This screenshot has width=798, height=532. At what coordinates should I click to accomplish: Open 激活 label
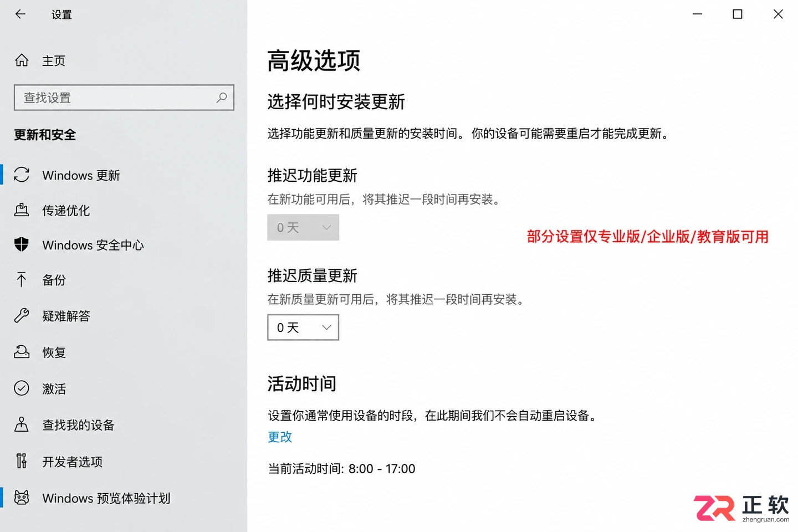point(54,389)
